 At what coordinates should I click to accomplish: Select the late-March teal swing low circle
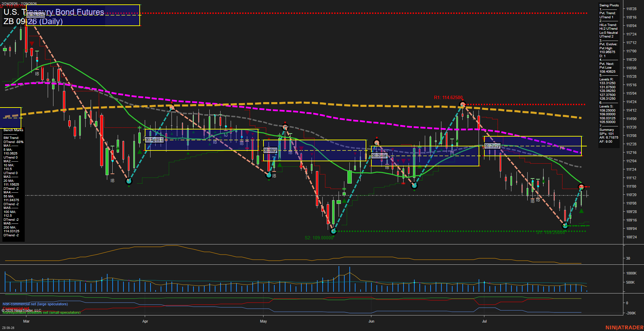pyautogui.click(x=129, y=181)
